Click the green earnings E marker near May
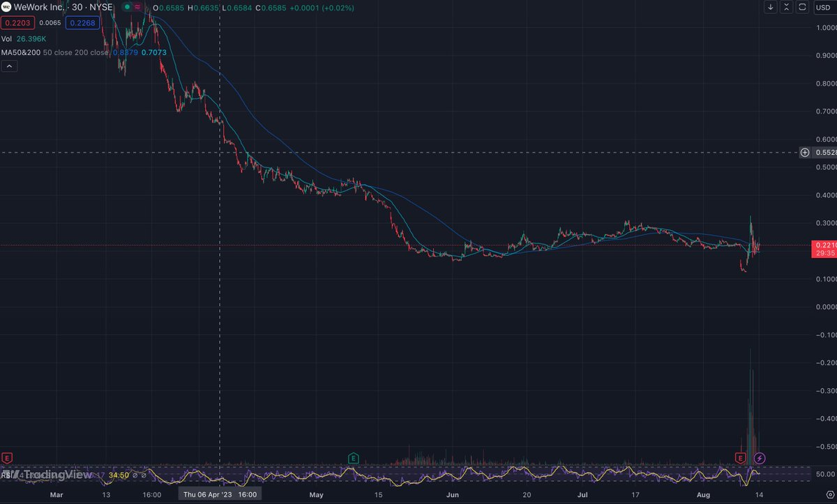Screen dimensions: 837x504 tap(354, 458)
